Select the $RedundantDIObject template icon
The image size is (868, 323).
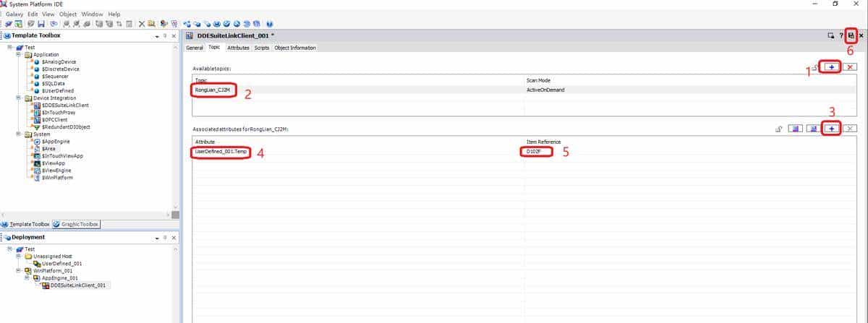point(37,126)
